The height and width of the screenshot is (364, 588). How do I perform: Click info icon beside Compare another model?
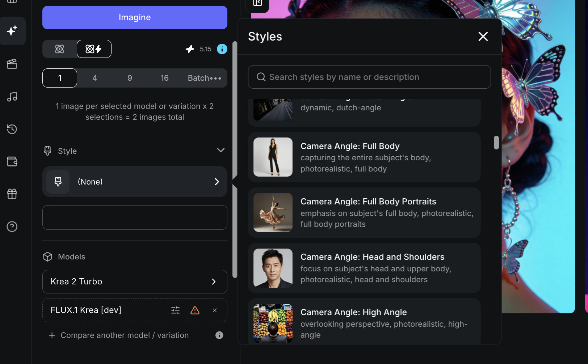219,335
